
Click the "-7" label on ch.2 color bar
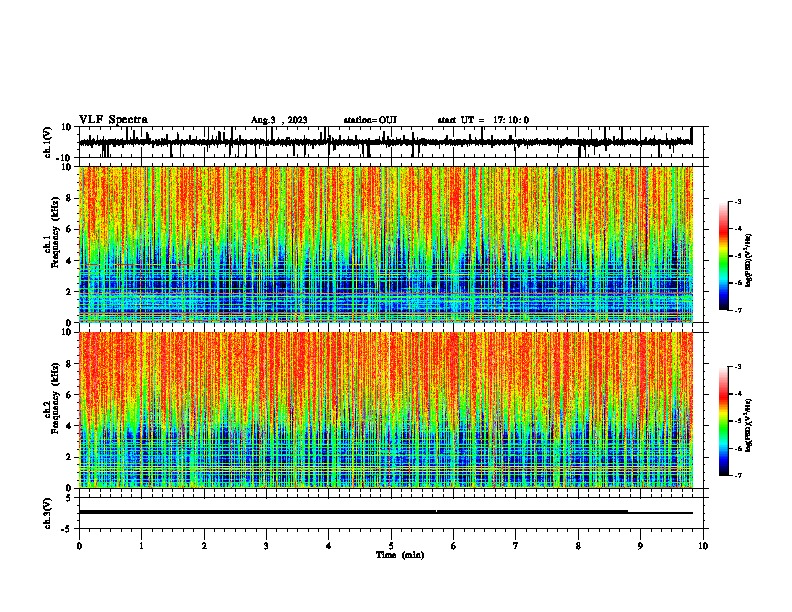pyautogui.click(x=737, y=475)
